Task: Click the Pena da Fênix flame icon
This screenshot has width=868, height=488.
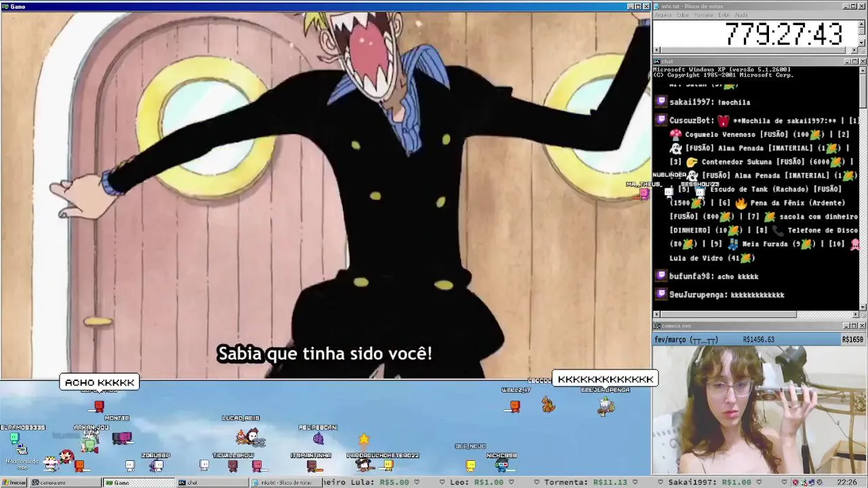Action: [741, 203]
